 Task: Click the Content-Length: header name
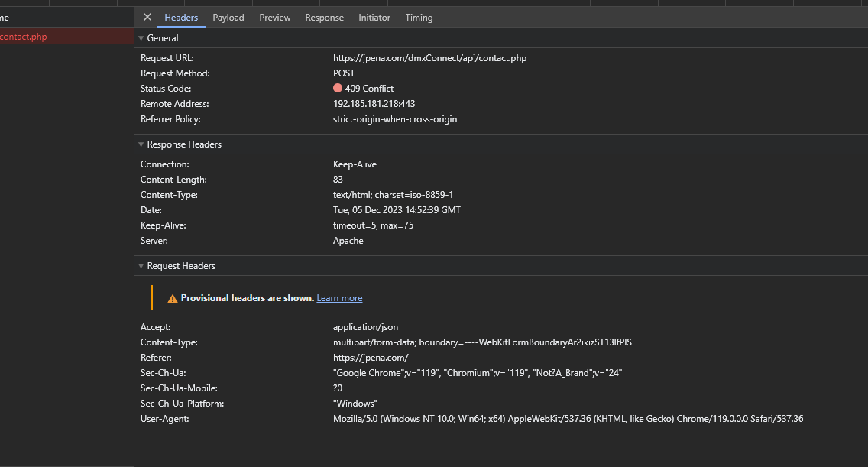tap(173, 180)
